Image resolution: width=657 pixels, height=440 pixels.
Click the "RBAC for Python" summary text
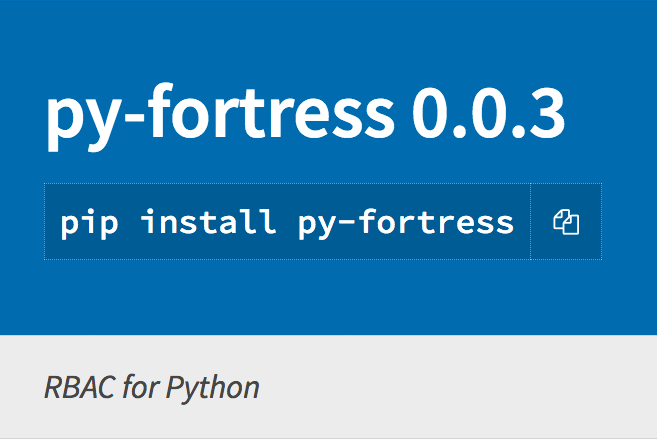(151, 387)
